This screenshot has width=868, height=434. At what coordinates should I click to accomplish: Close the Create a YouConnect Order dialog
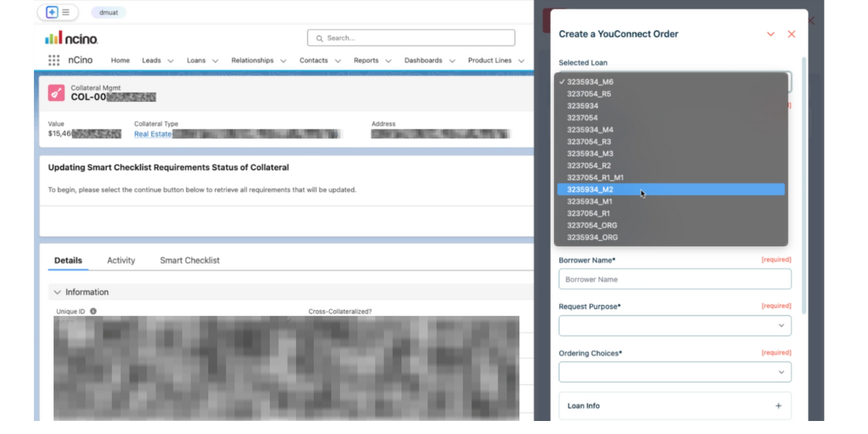point(791,34)
